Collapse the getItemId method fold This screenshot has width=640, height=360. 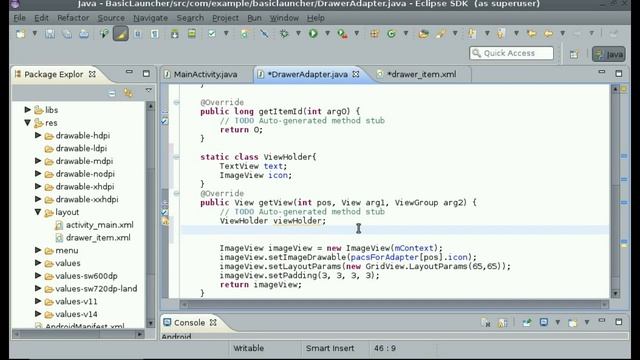176,102
